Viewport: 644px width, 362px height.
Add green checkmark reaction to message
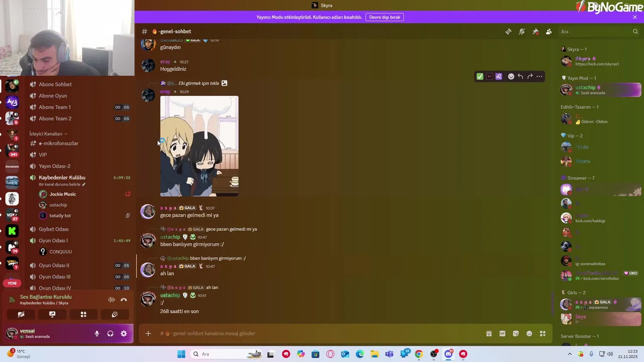click(x=480, y=76)
